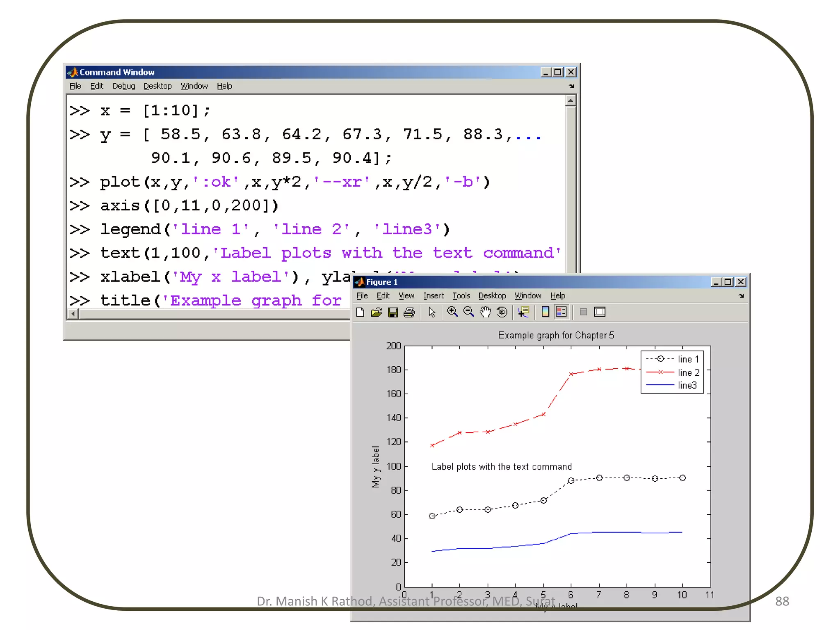
Task: Open file with the folder icon
Action: [376, 313]
